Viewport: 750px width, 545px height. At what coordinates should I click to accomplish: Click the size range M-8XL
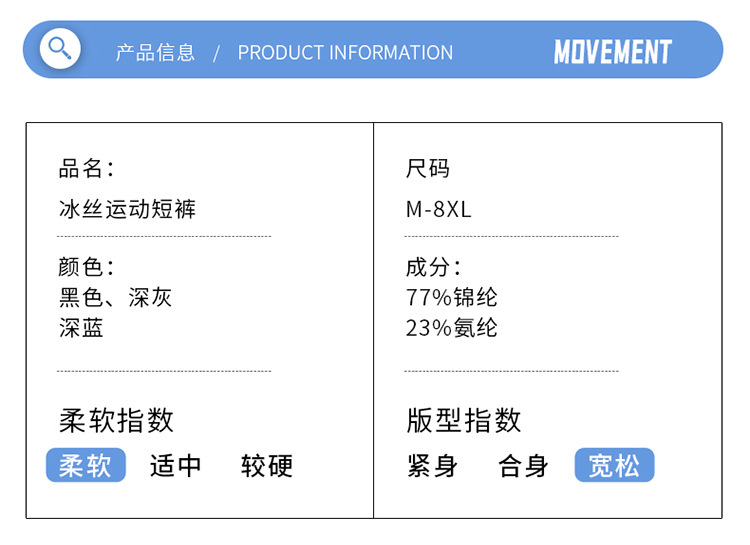pyautogui.click(x=438, y=209)
